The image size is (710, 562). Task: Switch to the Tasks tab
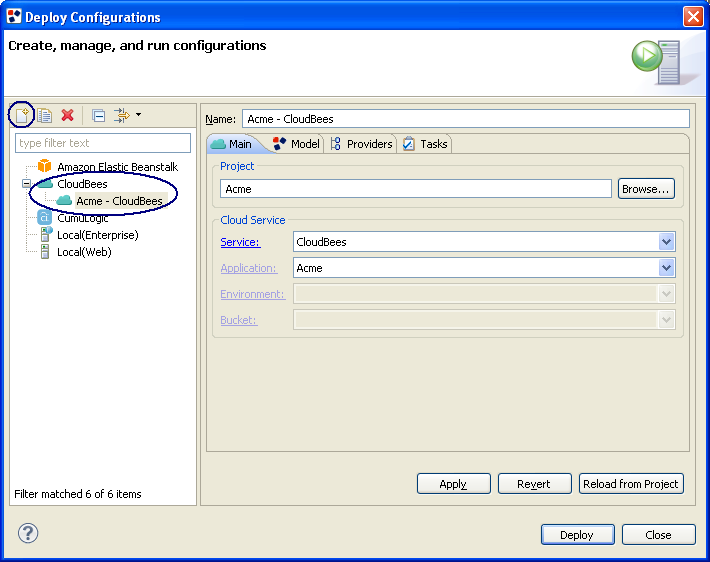(425, 144)
